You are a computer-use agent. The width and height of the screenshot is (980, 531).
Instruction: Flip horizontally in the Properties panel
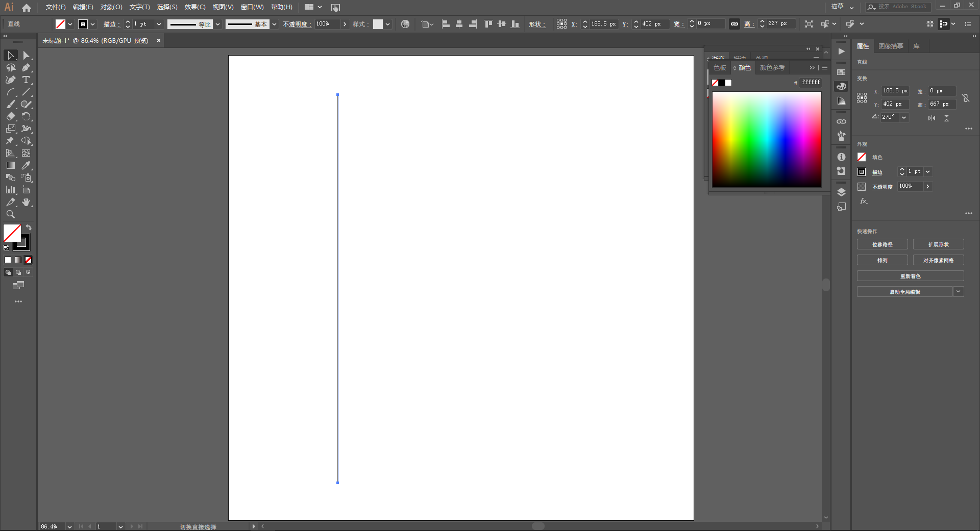pyautogui.click(x=932, y=118)
